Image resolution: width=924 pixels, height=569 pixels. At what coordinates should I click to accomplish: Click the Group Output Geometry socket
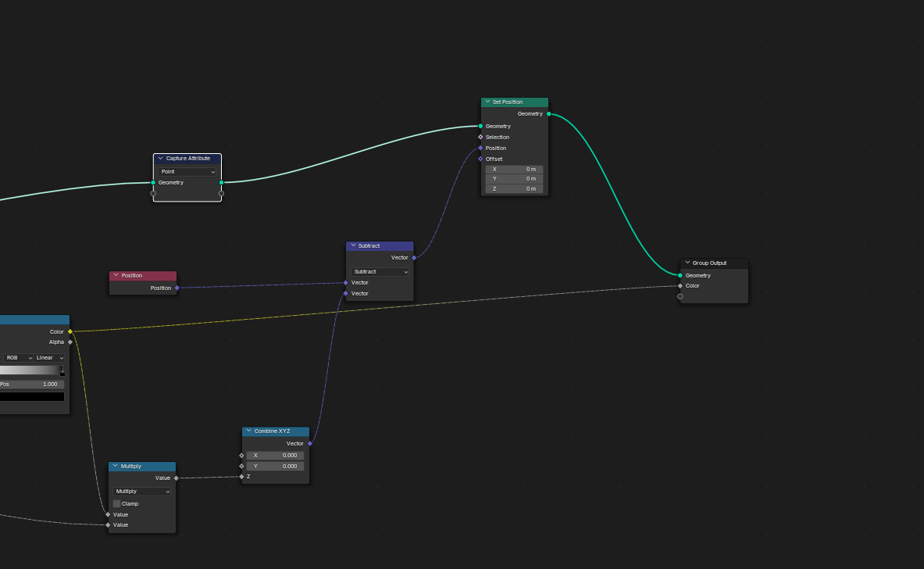(680, 275)
